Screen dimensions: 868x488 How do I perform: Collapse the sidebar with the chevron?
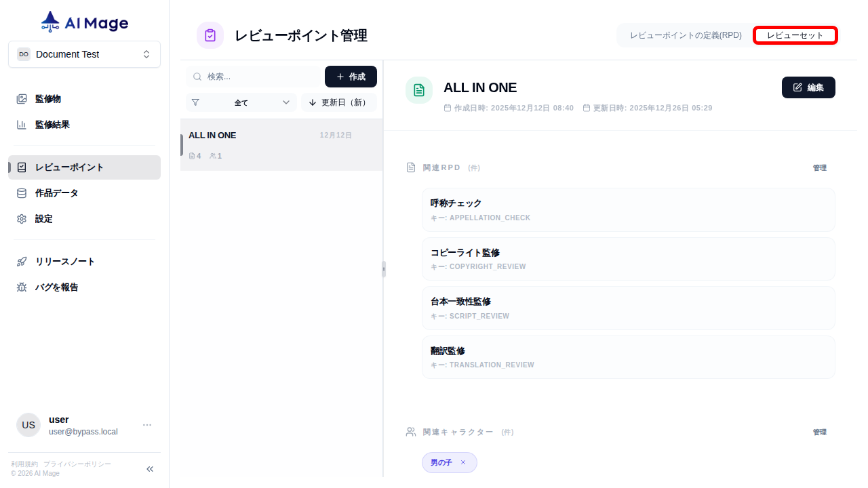point(149,468)
